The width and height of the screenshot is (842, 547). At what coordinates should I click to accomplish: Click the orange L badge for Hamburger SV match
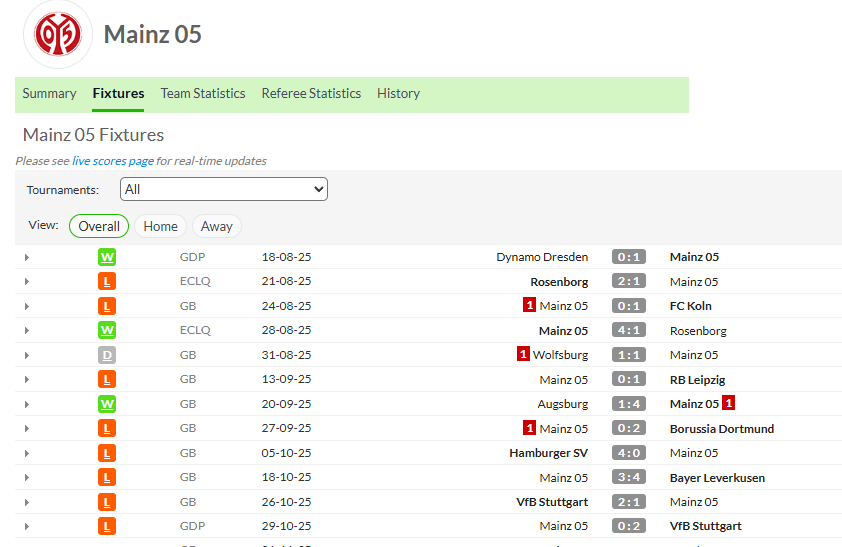(x=107, y=453)
